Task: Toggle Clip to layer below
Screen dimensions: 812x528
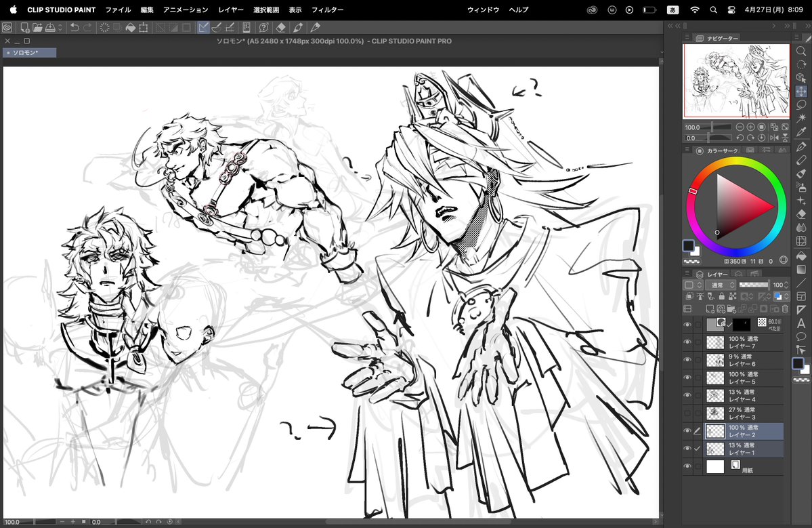Action: (x=689, y=296)
